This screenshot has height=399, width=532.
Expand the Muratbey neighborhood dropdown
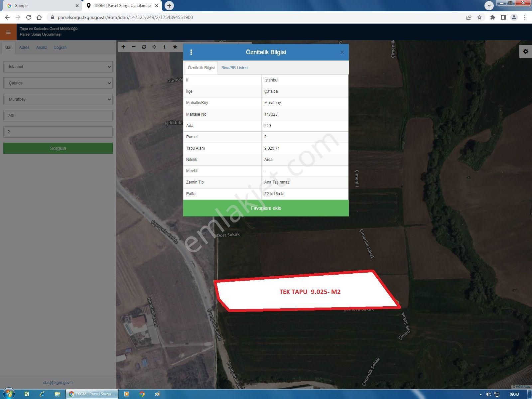[x=58, y=99]
